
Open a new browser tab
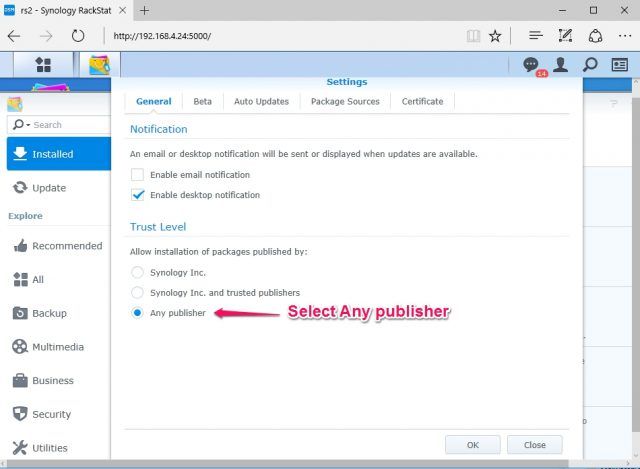pyautogui.click(x=144, y=11)
